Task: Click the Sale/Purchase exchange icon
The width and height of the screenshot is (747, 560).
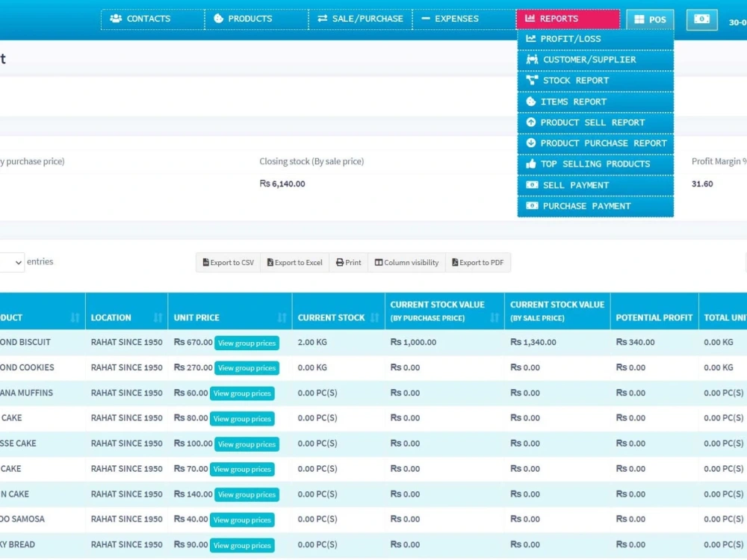Action: [322, 19]
